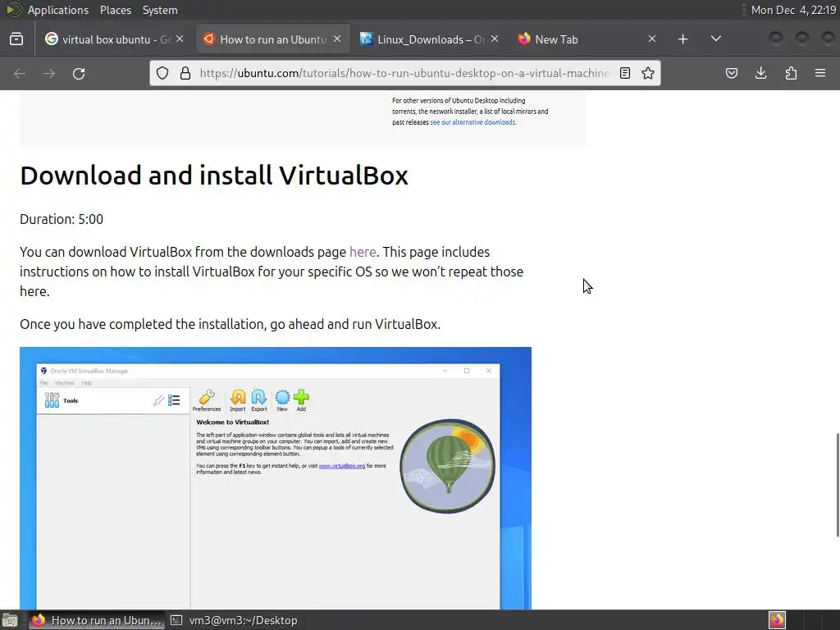840x630 pixels.
Task: Open the Firefox application menu
Action: [x=820, y=73]
